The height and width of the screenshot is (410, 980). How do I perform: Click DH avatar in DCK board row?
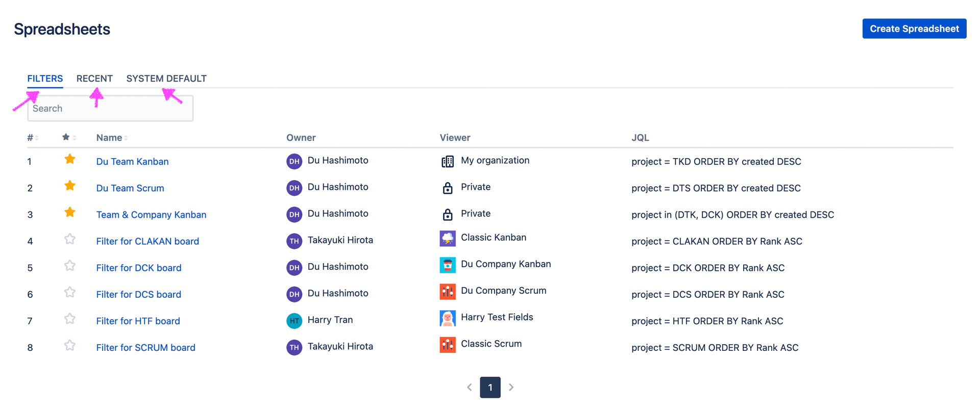tap(294, 268)
